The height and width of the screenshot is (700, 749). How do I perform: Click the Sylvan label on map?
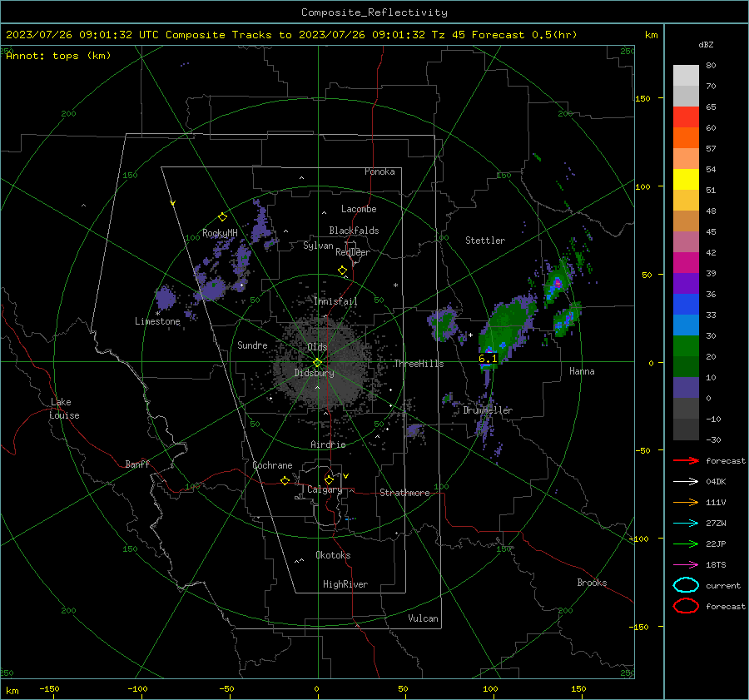[x=318, y=246]
